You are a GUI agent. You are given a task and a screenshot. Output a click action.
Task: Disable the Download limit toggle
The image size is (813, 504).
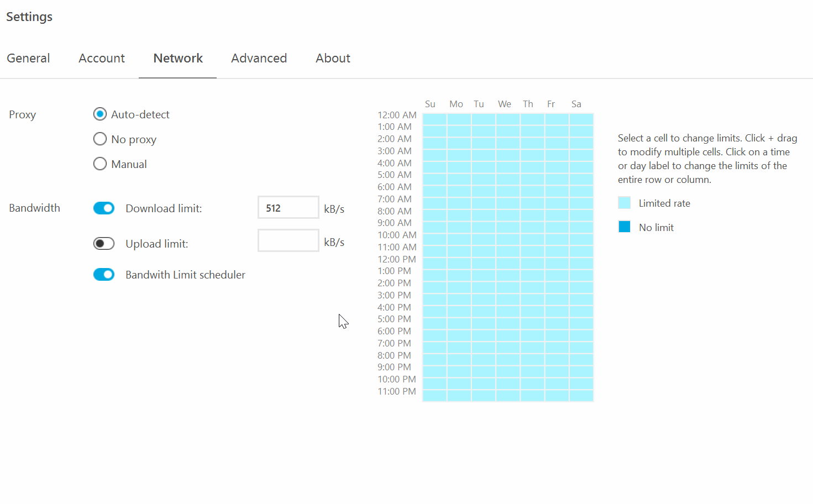(x=104, y=208)
